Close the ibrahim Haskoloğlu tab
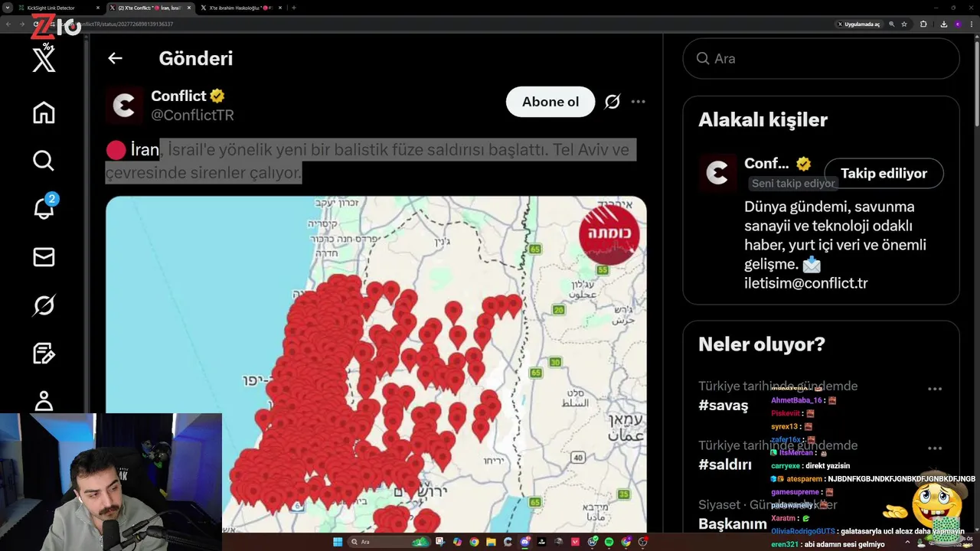The image size is (980, 551). point(280,8)
